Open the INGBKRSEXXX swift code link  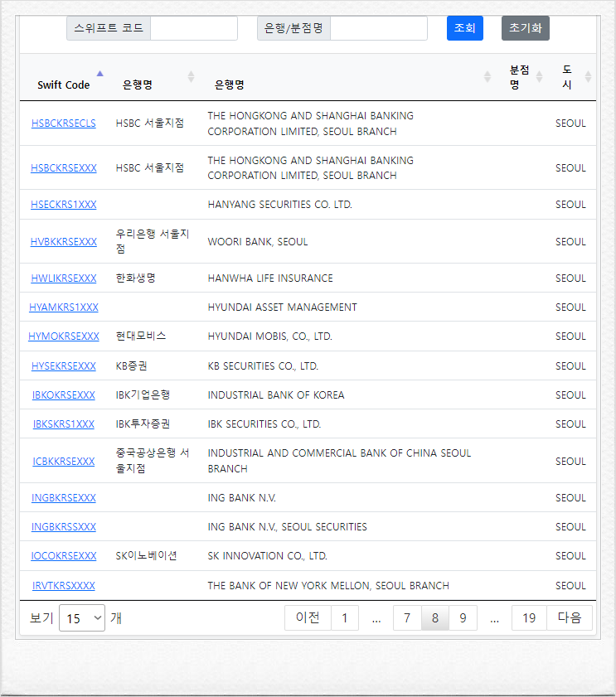64,498
